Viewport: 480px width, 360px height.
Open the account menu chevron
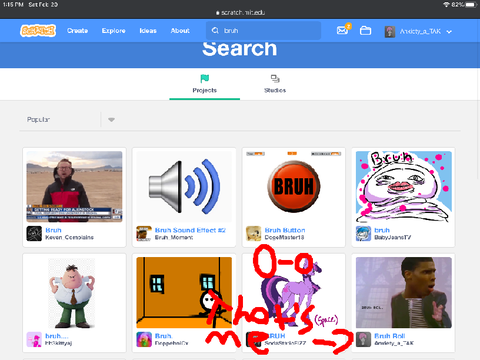(449, 32)
